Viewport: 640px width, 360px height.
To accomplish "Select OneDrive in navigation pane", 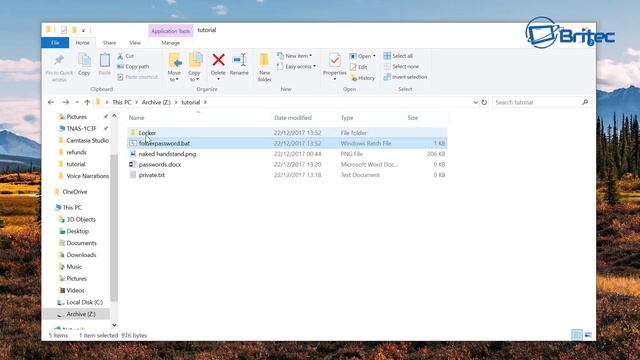I will 75,192.
